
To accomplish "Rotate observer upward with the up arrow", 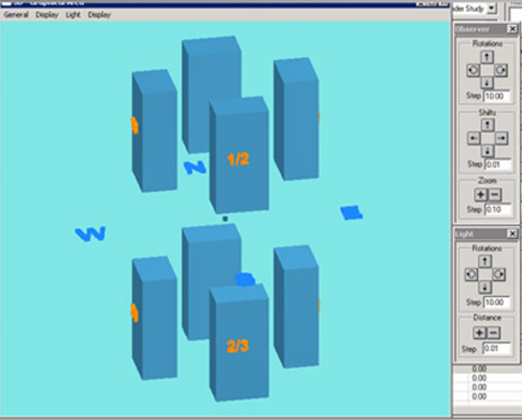I will (x=487, y=57).
